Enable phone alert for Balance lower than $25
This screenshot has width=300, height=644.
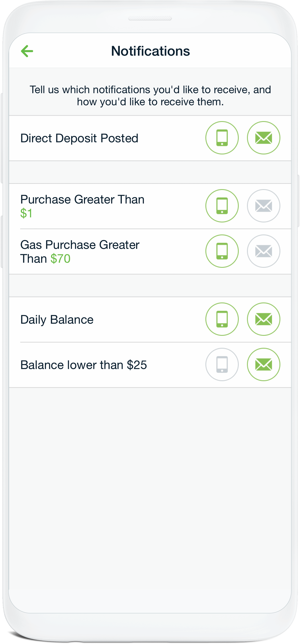click(222, 364)
